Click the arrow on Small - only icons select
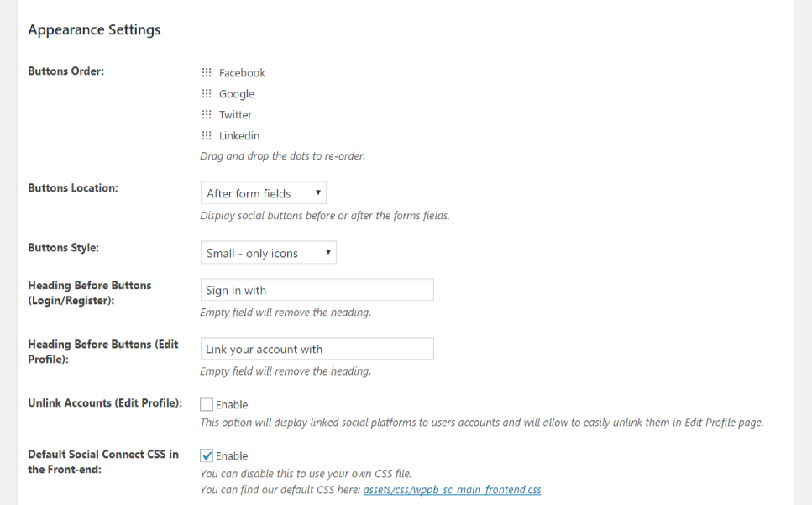 coord(327,252)
